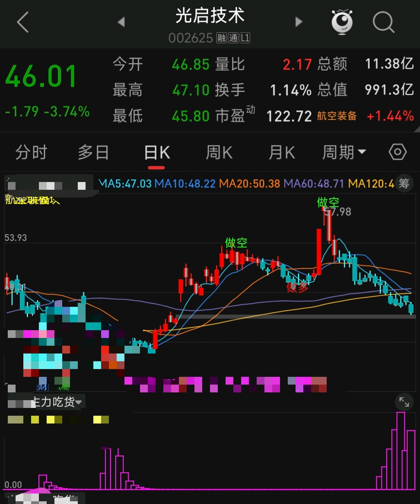Open 航空装备 sector link
This screenshot has height=504, width=420.
click(x=337, y=116)
